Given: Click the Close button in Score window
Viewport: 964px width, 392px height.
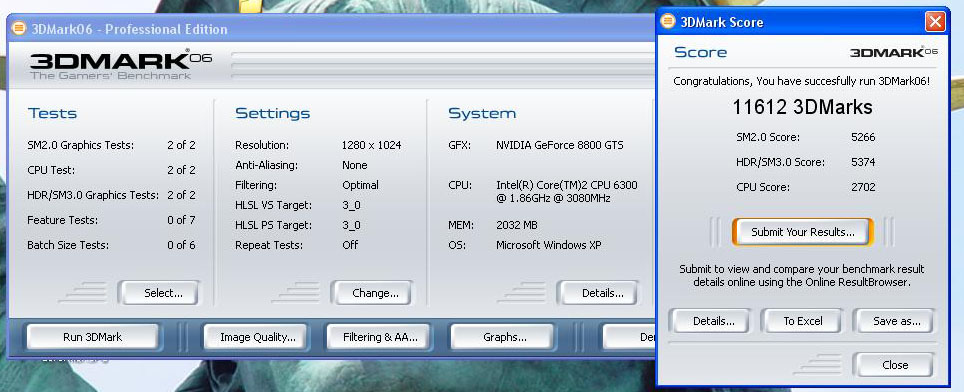Looking at the screenshot, I should 894,365.
